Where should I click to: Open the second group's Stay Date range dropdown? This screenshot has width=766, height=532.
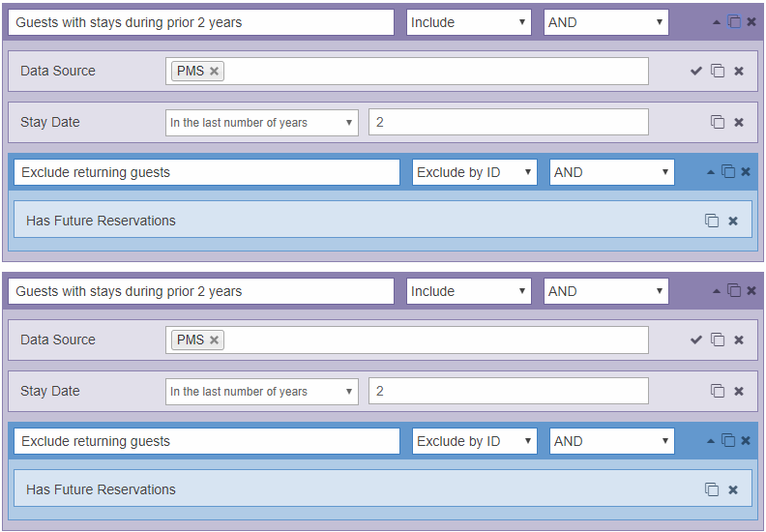[x=262, y=392]
